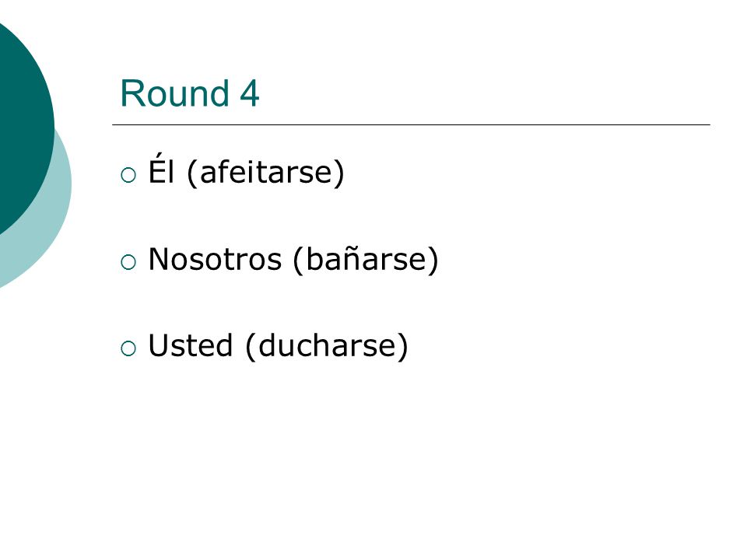The image size is (747, 560).
Task: Select the word Round in title
Action: point(175,93)
